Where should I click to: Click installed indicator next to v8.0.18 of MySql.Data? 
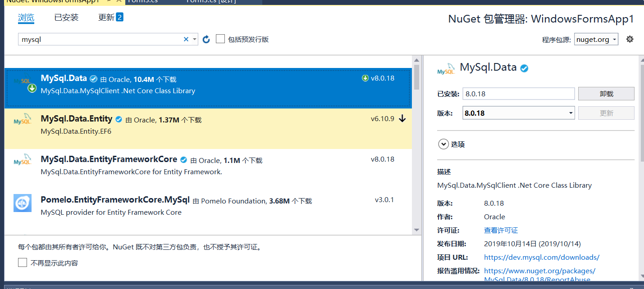365,78
